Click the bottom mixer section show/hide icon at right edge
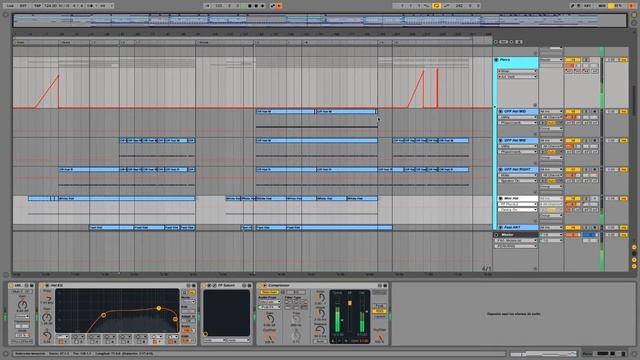The width and height of the screenshot is (640, 360). (634, 266)
